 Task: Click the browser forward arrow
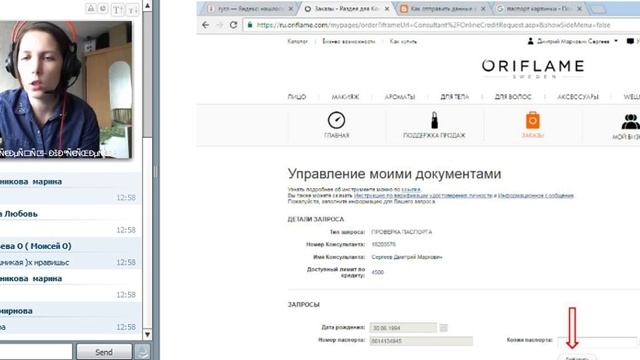219,25
